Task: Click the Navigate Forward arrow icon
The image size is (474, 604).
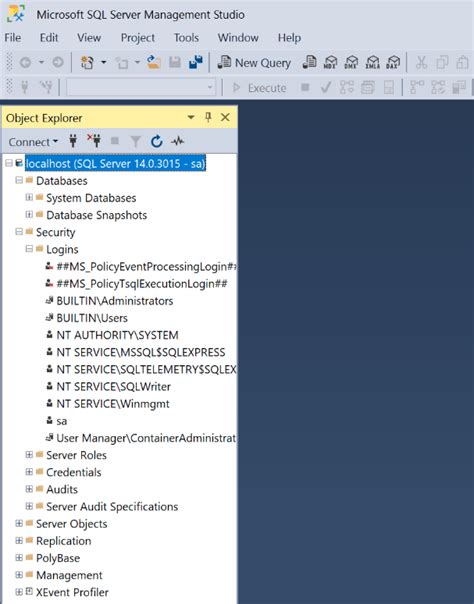Action: [58, 62]
